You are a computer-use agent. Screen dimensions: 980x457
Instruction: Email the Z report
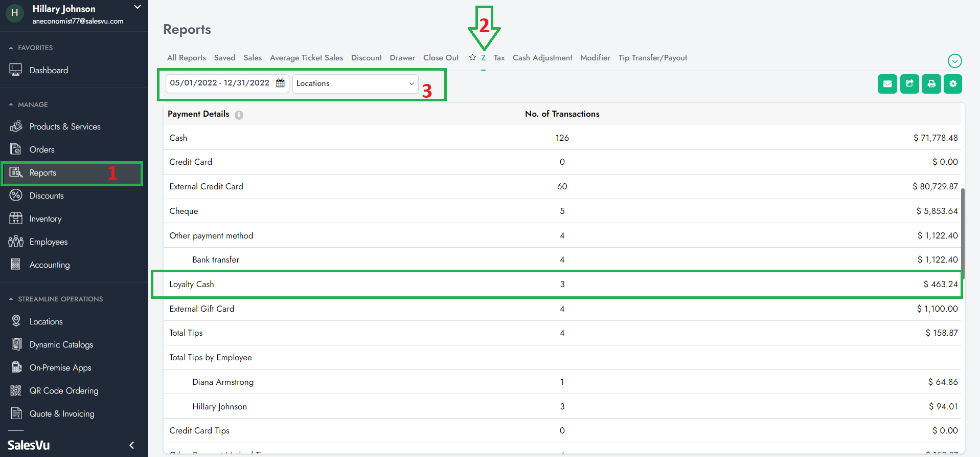[x=887, y=84]
